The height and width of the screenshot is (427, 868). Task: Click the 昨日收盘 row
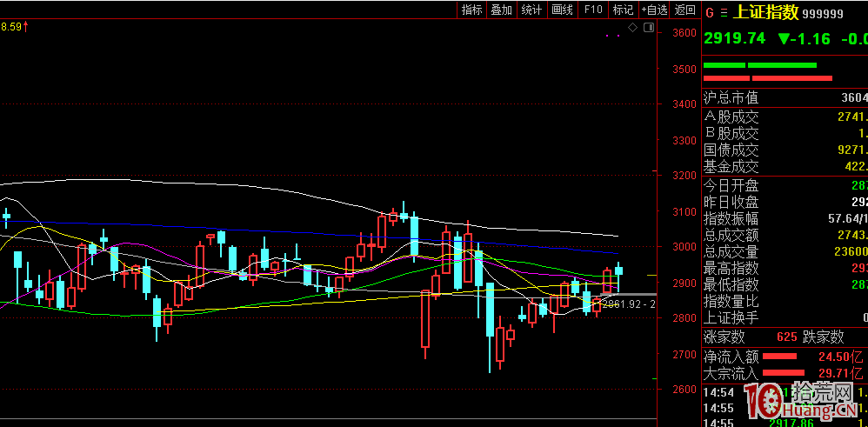pos(785,202)
